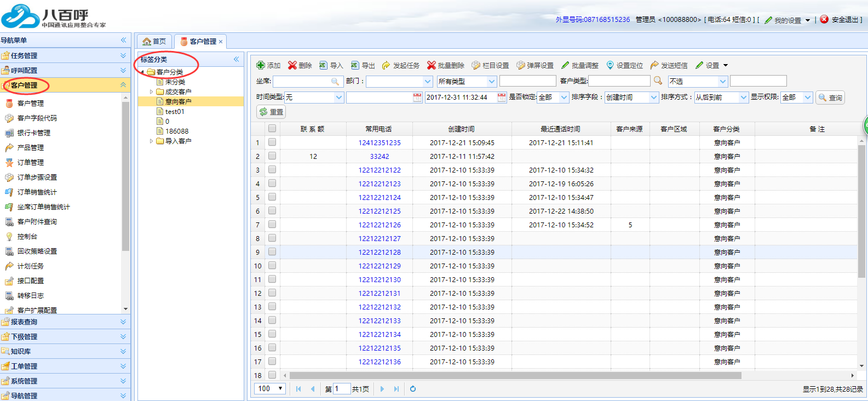
Task: Click the 导出 (export) icon
Action: click(x=355, y=65)
